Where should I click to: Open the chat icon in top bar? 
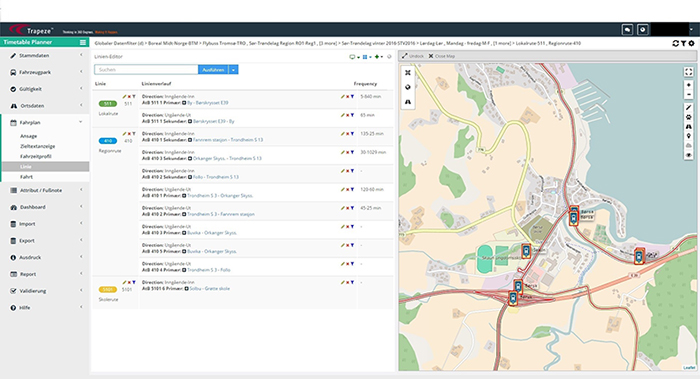627,29
